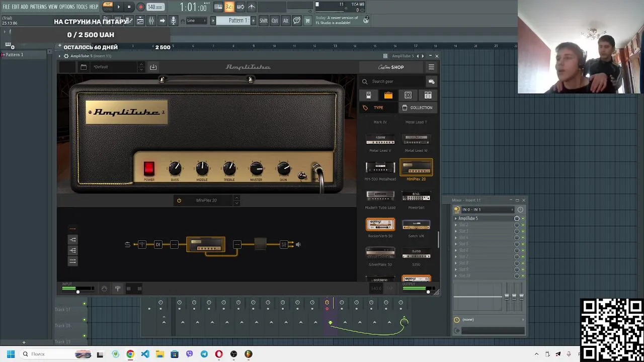
Task: Click the tuner block in the signal chain
Action: (x=142, y=245)
